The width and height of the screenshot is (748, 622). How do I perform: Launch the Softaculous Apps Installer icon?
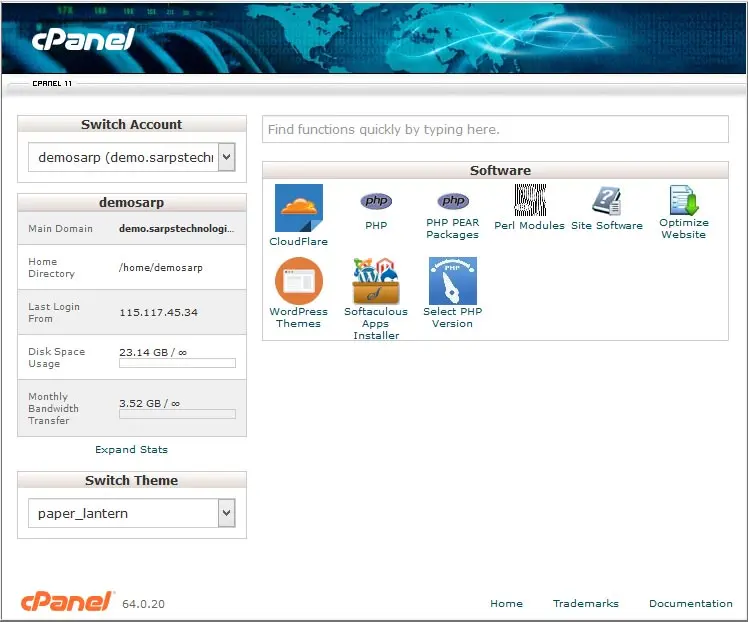pos(376,281)
